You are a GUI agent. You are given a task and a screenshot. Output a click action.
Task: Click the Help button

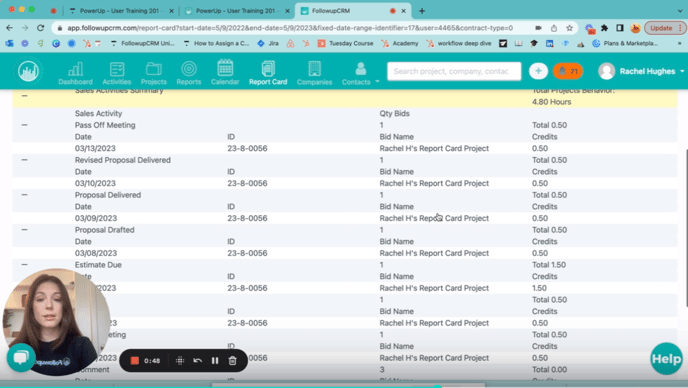pyautogui.click(x=666, y=359)
